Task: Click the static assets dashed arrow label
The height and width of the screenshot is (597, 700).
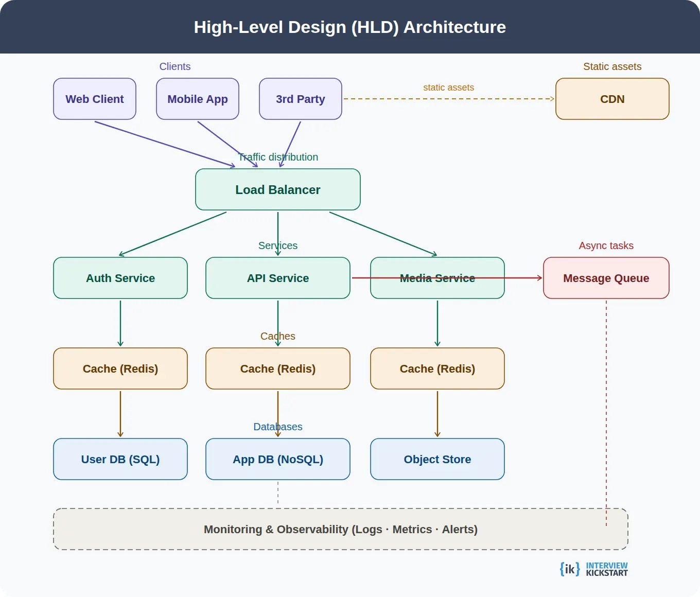Action: click(448, 87)
